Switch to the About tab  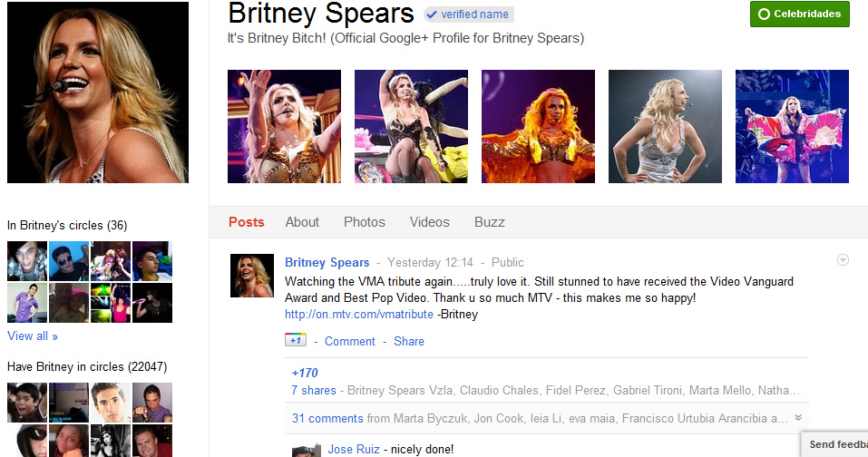click(302, 222)
